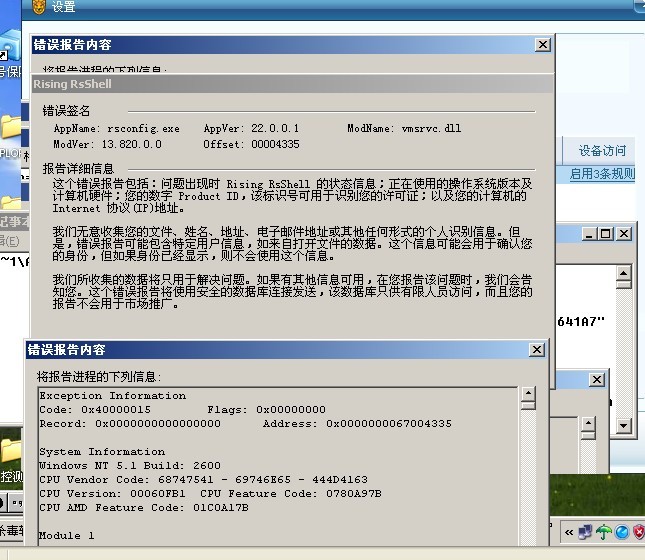Viewport: 645px width, 560px height.
Task: Click the scrollbar thumb in exception information box
Action: tap(528, 405)
